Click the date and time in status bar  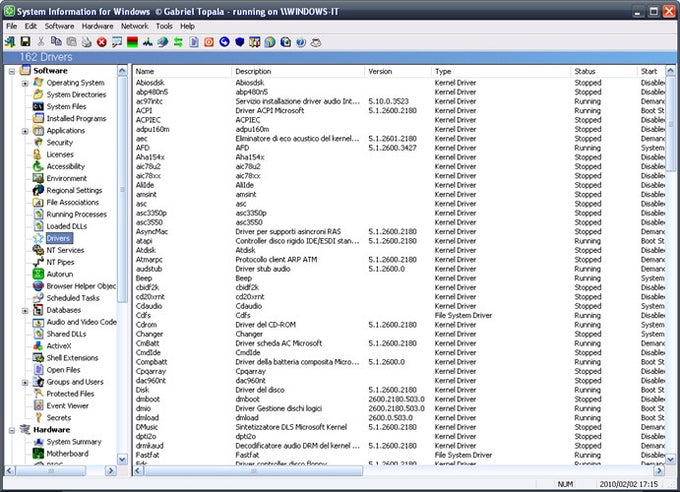628,484
